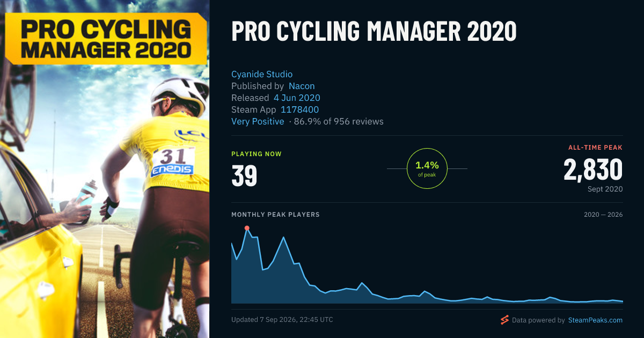Click the Updated 7 Sep 2026 timestamp
Screen dimensions: 644x338
coord(282,320)
